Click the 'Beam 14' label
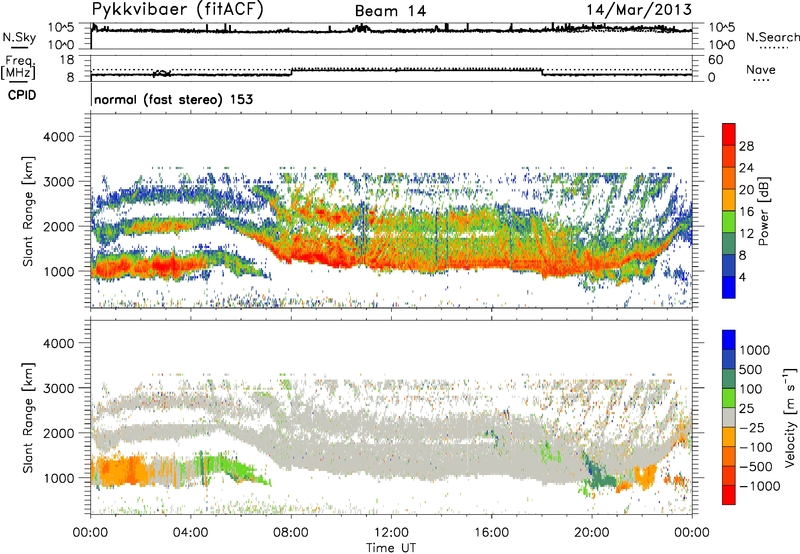Image resolution: width=800 pixels, height=554 pixels. point(390,11)
